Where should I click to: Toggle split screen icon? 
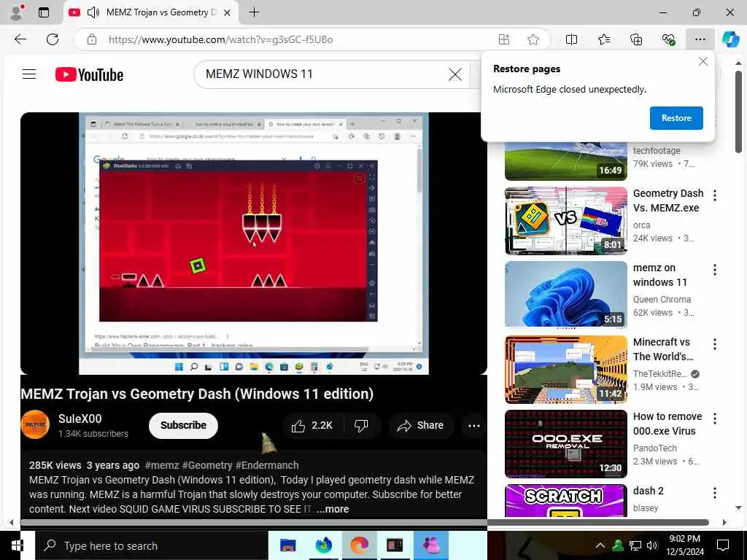(571, 39)
